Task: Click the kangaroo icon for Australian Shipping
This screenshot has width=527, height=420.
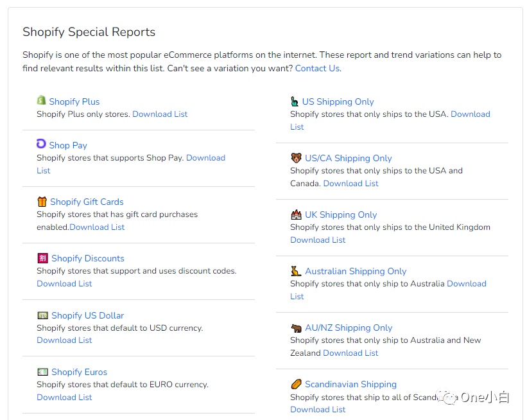Action: tap(296, 271)
